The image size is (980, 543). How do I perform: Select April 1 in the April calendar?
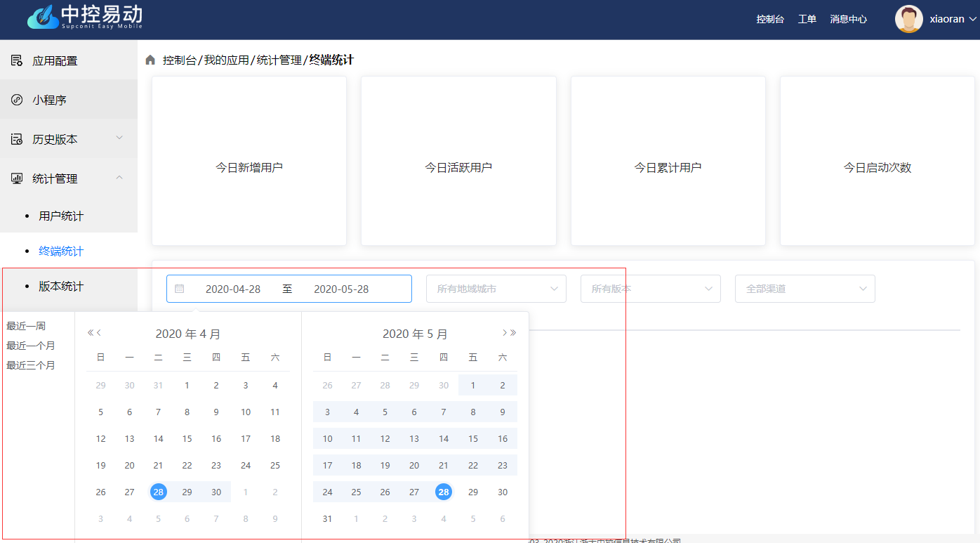pos(187,386)
